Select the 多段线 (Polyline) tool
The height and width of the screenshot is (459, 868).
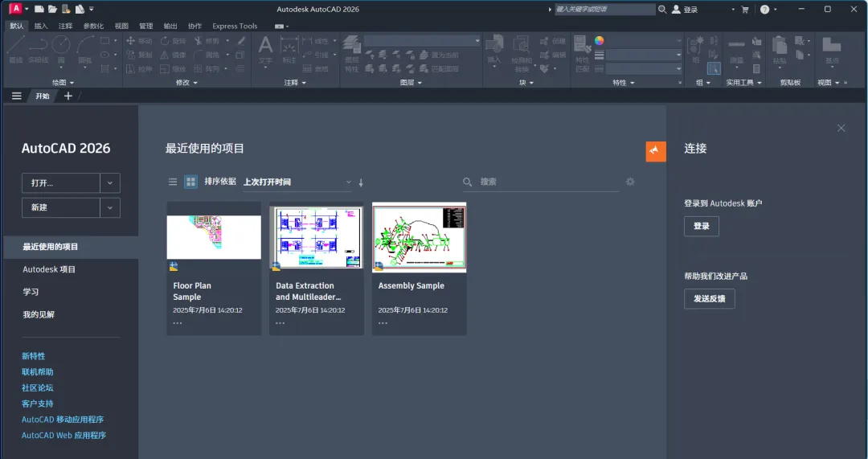39,49
